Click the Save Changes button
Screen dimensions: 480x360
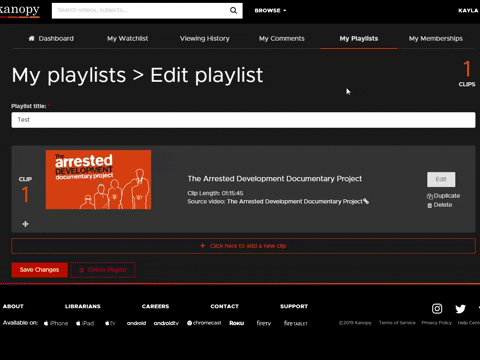[39, 270]
